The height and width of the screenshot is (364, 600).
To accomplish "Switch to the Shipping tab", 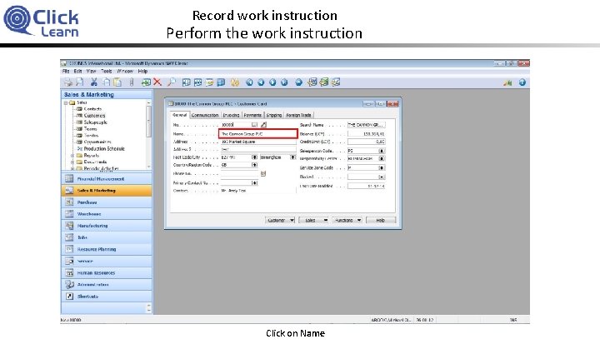I will pos(274,115).
